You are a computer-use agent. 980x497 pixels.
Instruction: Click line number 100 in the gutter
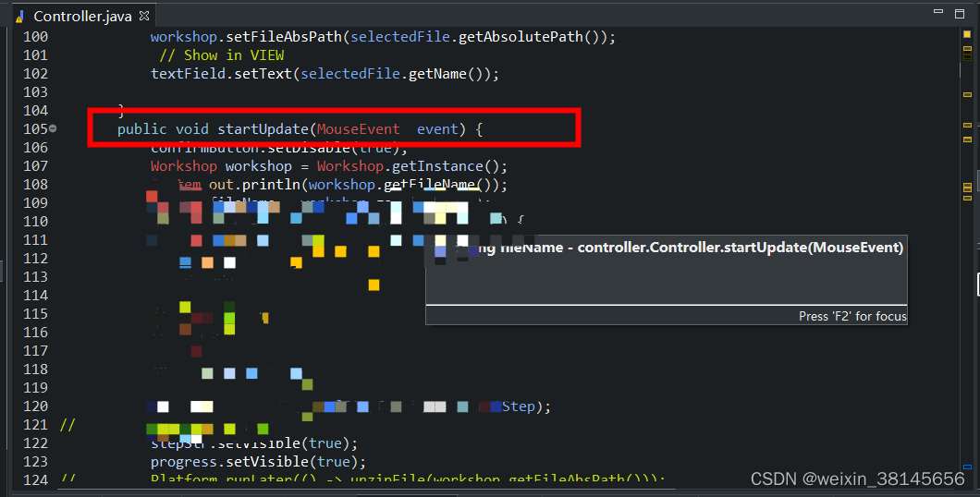[35, 37]
